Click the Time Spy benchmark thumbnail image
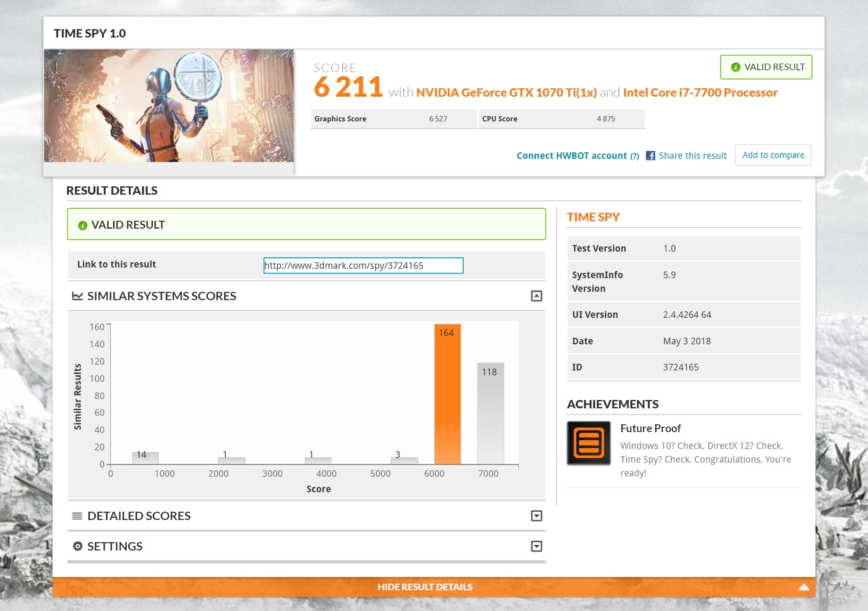 point(169,106)
